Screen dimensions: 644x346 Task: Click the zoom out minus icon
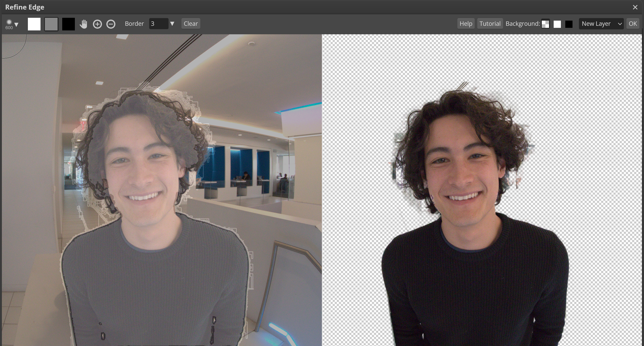click(111, 24)
